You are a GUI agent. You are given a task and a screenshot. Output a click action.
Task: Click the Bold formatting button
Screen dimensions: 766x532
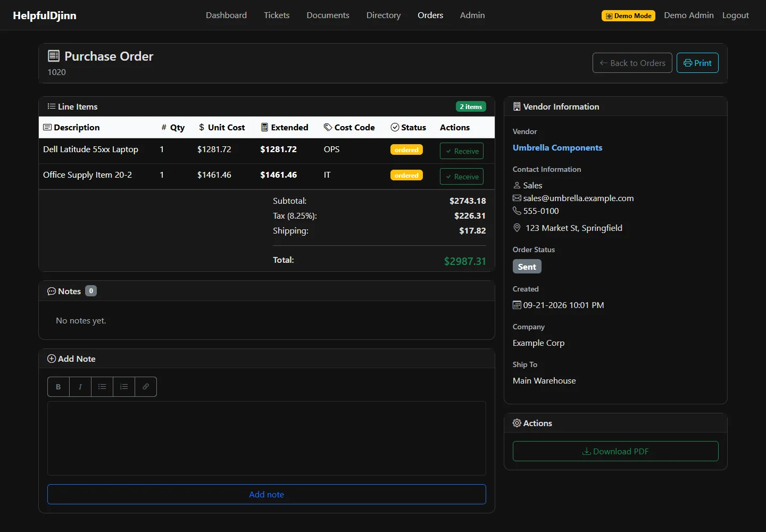[59, 387]
